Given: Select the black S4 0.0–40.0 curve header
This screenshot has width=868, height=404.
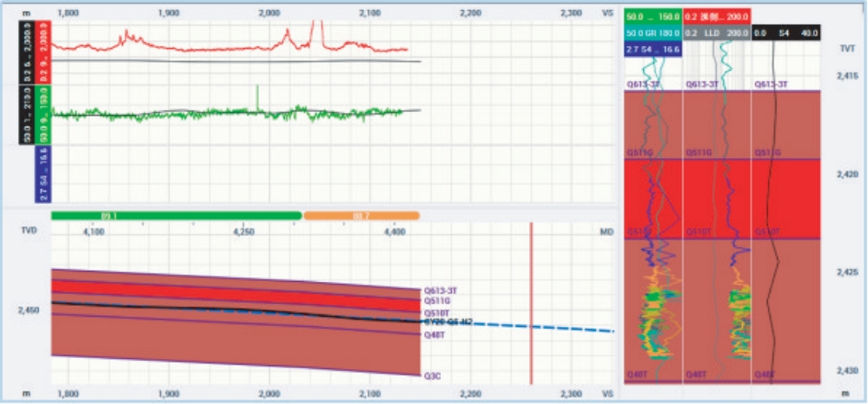Looking at the screenshot, I should pyautogui.click(x=786, y=33).
